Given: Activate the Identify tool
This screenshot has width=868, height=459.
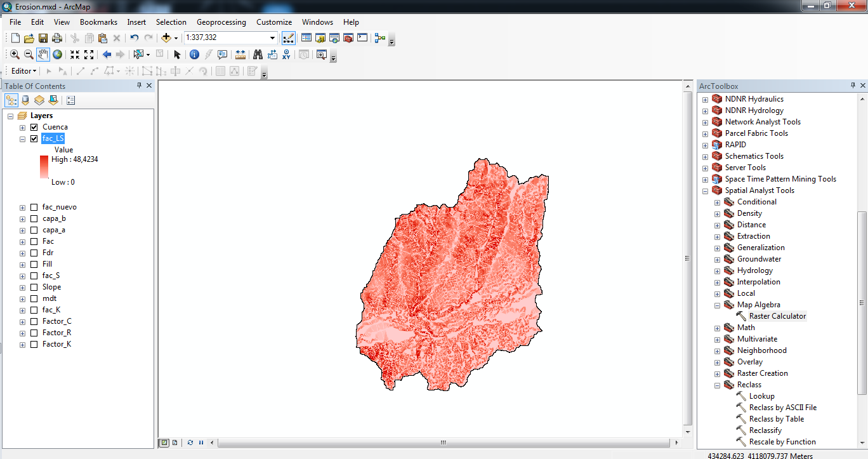Looking at the screenshot, I should pyautogui.click(x=194, y=55).
